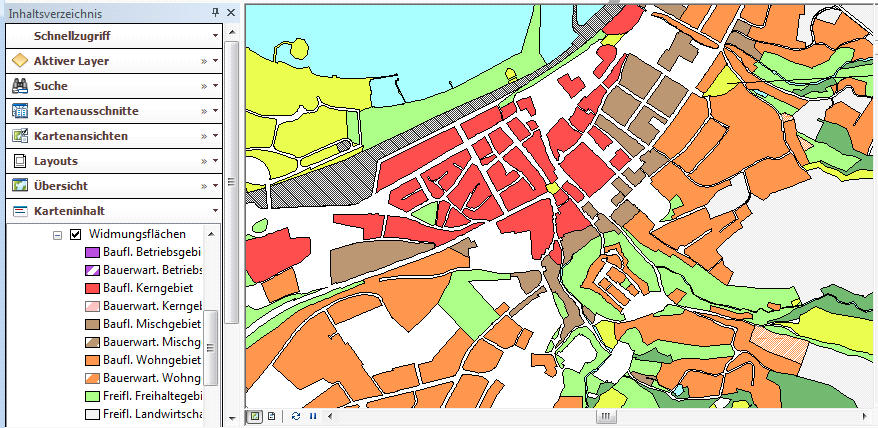Pause map drawing
The image size is (878, 428).
312,416
